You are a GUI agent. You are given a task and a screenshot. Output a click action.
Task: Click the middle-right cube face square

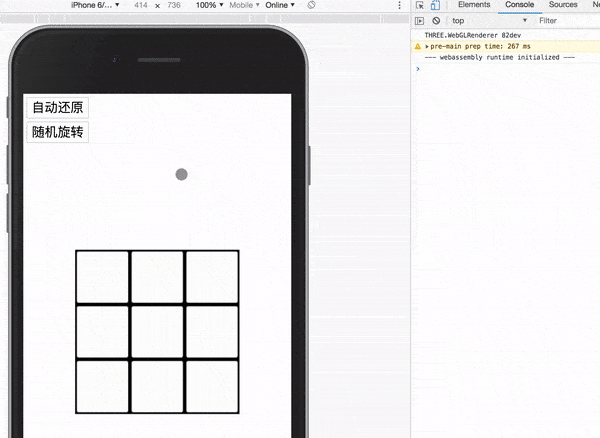pos(212,332)
